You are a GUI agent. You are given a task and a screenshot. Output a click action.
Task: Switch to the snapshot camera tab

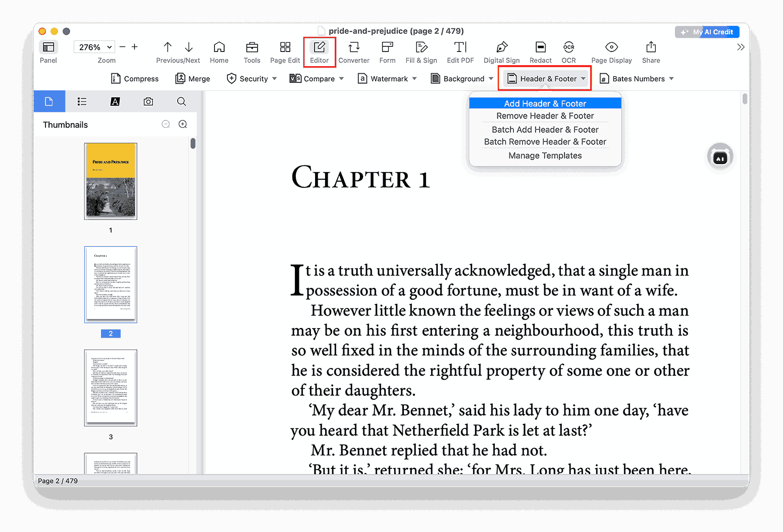click(148, 101)
